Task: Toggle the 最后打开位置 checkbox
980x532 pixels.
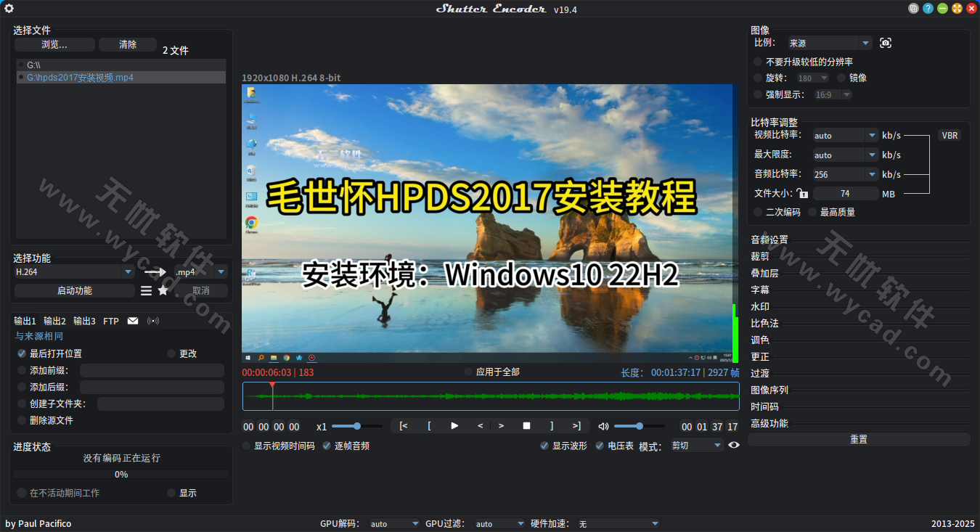Action: coord(22,353)
